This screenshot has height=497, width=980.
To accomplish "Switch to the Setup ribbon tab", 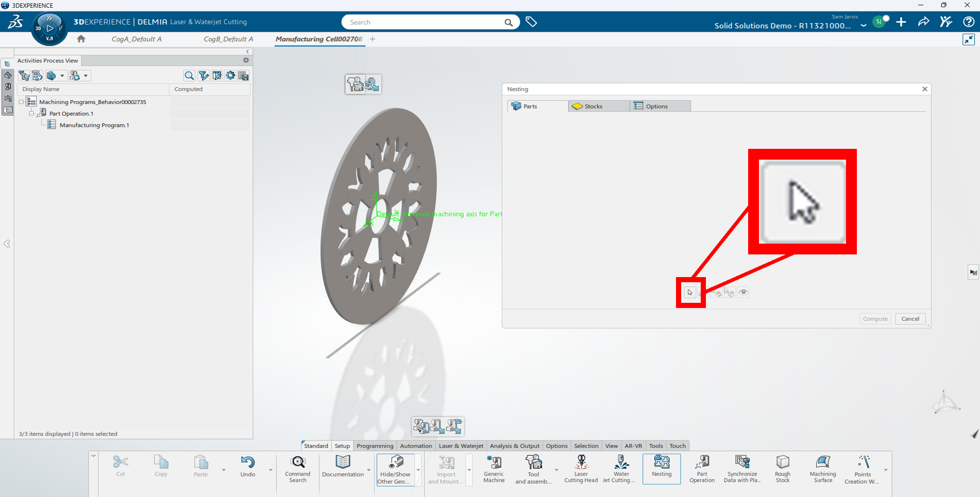I will (342, 446).
